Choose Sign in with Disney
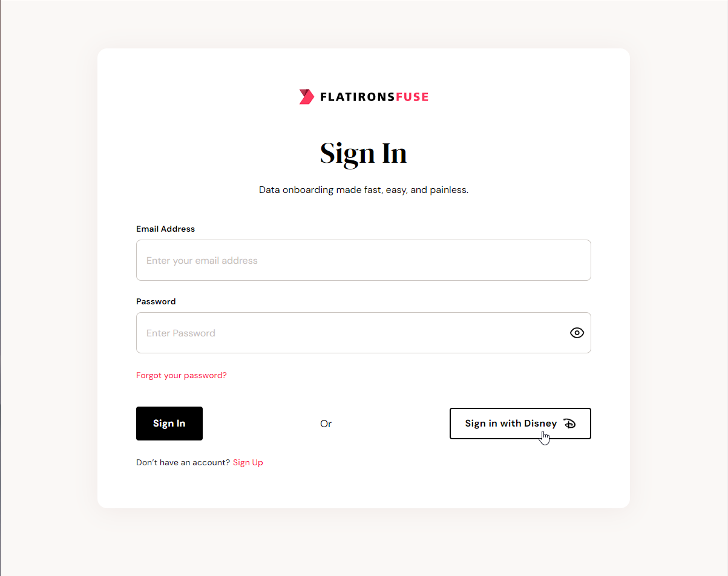728x576 pixels. coord(511,424)
